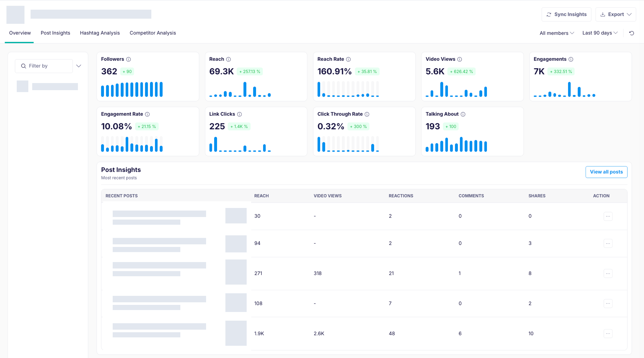Image resolution: width=644 pixels, height=358 pixels.
Task: Click the Followers value 362
Action: tap(109, 71)
